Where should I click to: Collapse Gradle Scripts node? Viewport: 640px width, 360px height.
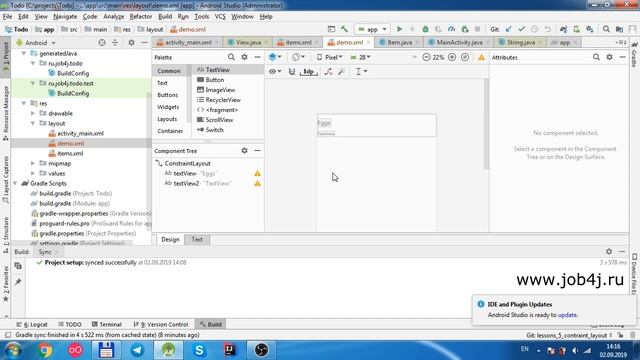click(x=15, y=183)
